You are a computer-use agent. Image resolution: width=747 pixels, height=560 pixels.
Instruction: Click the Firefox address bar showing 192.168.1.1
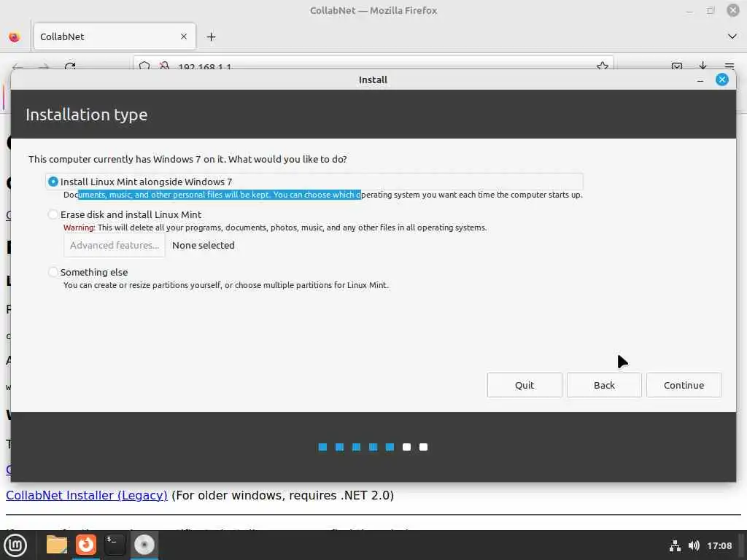[x=373, y=64]
